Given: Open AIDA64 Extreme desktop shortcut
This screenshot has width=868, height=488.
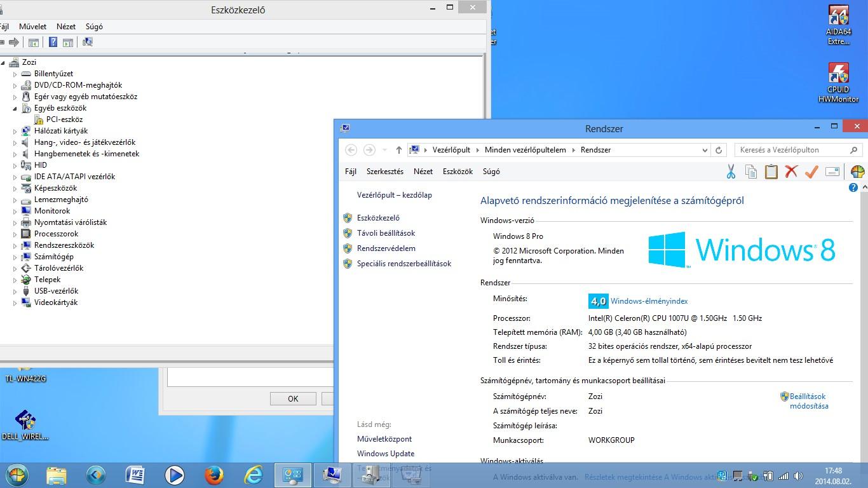Looking at the screenshot, I should (838, 25).
